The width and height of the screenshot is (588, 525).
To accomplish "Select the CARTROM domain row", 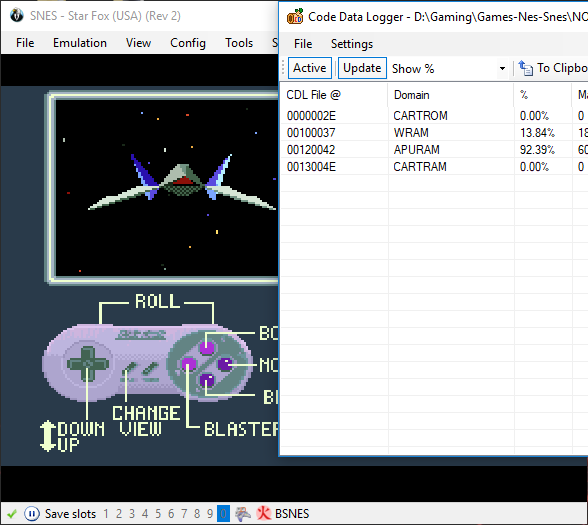I will [434, 116].
